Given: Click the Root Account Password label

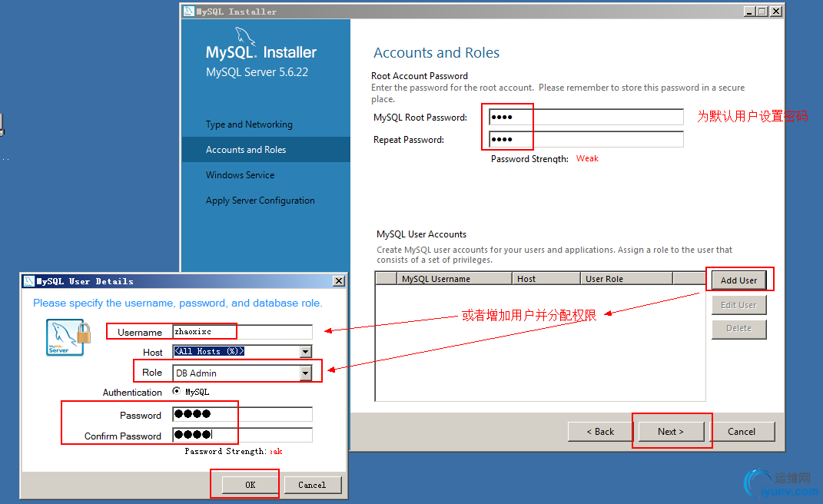Looking at the screenshot, I should click(420, 75).
